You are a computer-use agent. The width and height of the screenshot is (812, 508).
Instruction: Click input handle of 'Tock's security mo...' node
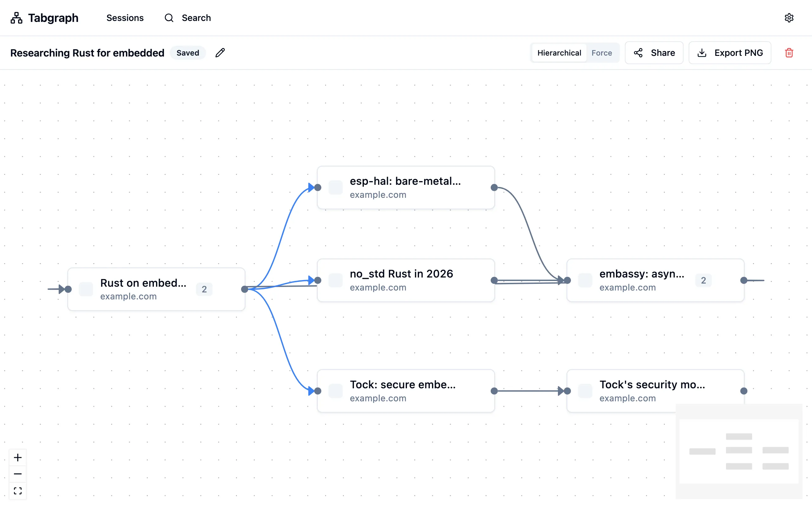tap(567, 391)
